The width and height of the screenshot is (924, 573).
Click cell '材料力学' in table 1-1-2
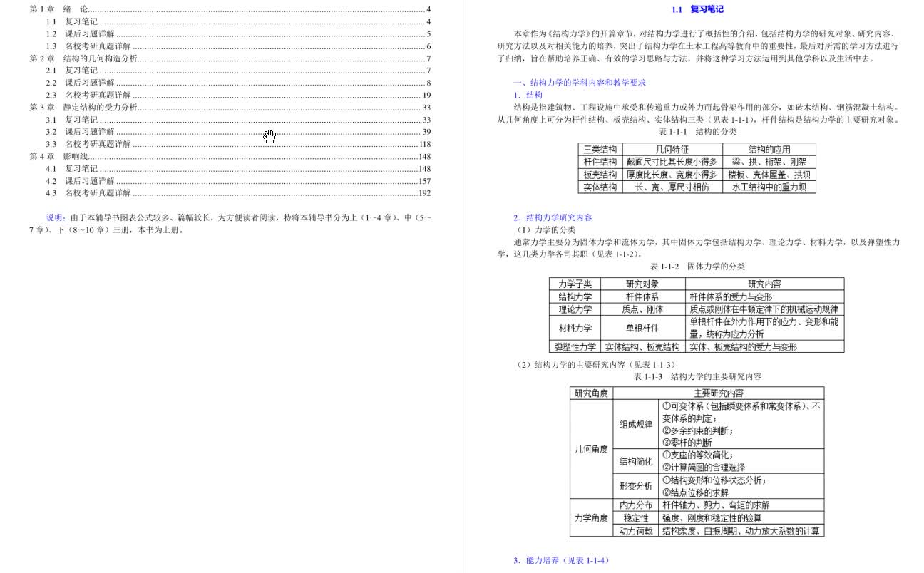(575, 328)
